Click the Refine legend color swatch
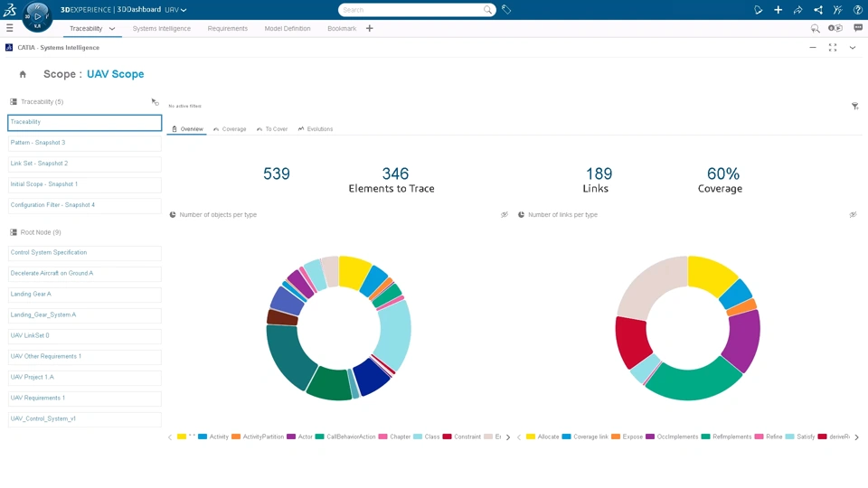 [x=759, y=436]
